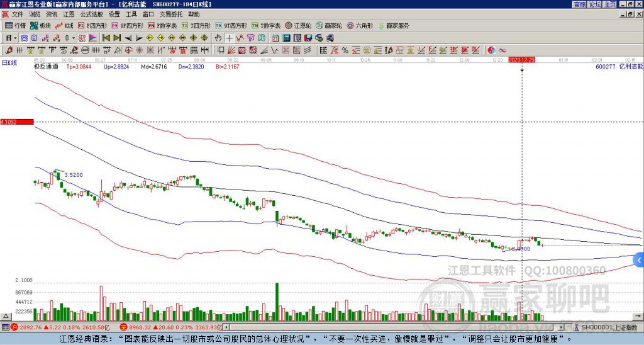The width and height of the screenshot is (644, 345).
Task: Open the 江恩轮 Gann wheel tool
Action: click(299, 26)
